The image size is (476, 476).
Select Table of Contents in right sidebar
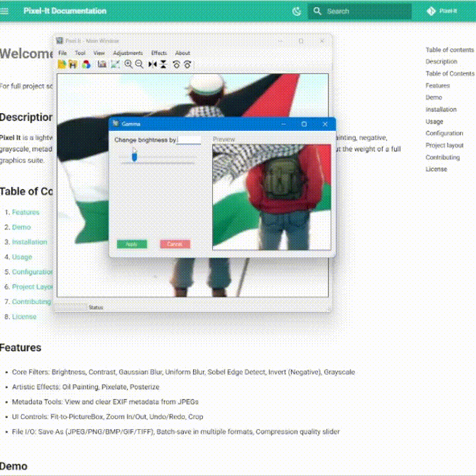coord(450,73)
